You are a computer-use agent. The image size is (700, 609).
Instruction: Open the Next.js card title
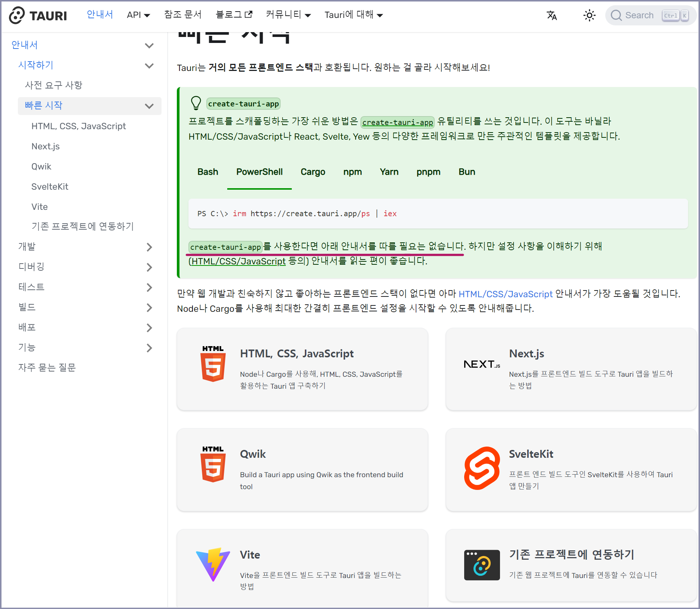pos(526,354)
